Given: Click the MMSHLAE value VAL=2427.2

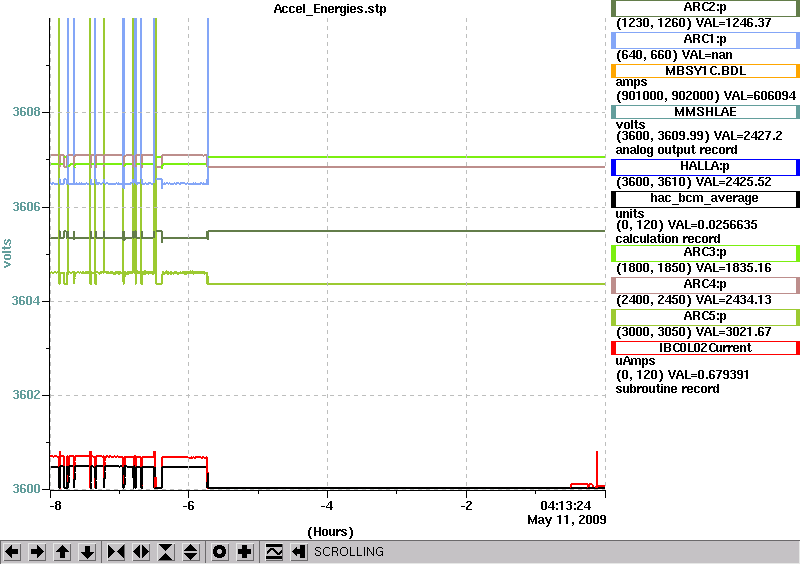Looking at the screenshot, I should 747,136.
